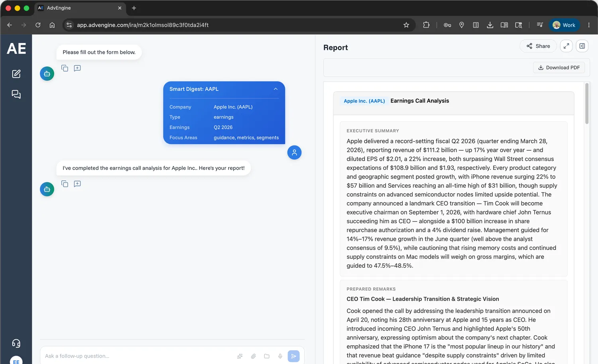Copy the 'Please fill out the form' message
Screen dimensions: 598x364
65,68
